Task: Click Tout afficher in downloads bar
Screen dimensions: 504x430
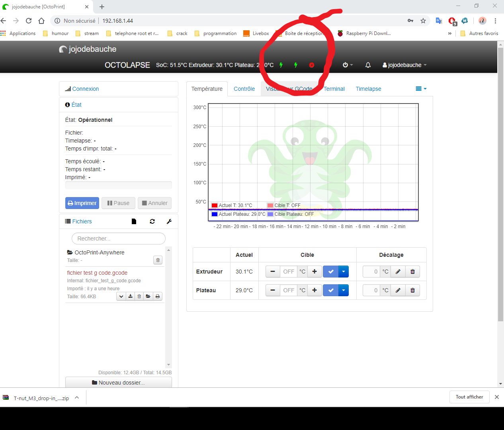Action: coord(469,397)
